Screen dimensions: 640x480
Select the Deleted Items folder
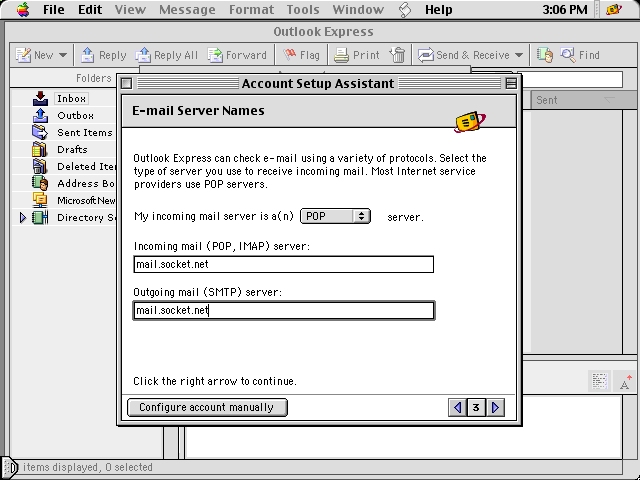coord(87,167)
